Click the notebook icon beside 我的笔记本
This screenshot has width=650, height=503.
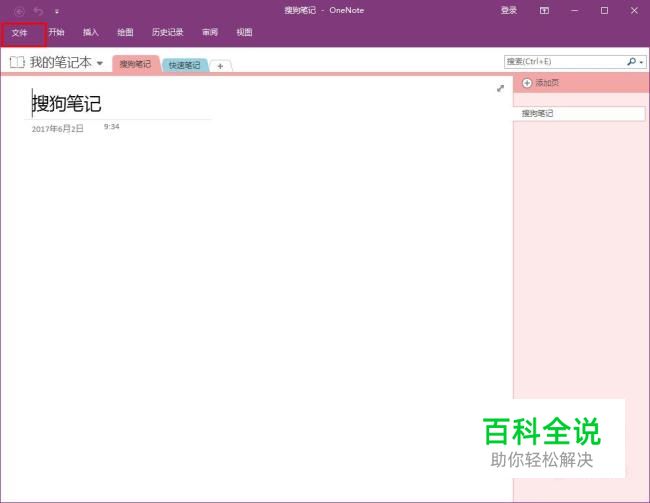click(x=17, y=63)
